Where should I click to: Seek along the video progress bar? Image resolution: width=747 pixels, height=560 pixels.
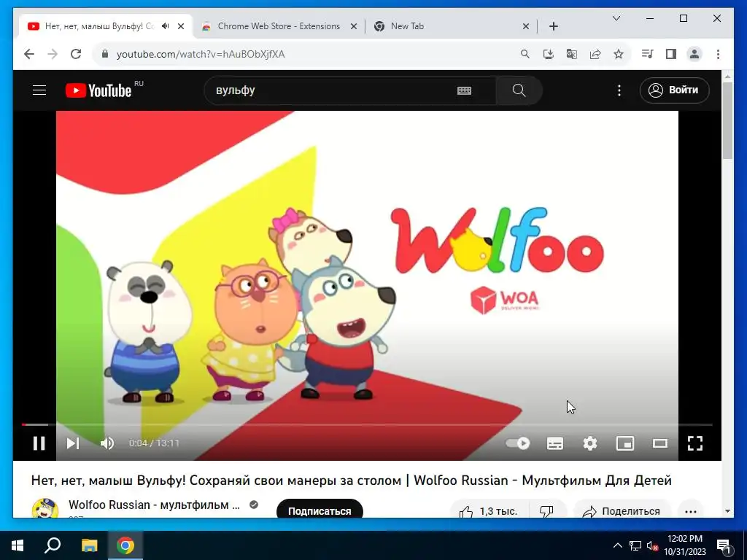tap(367, 424)
